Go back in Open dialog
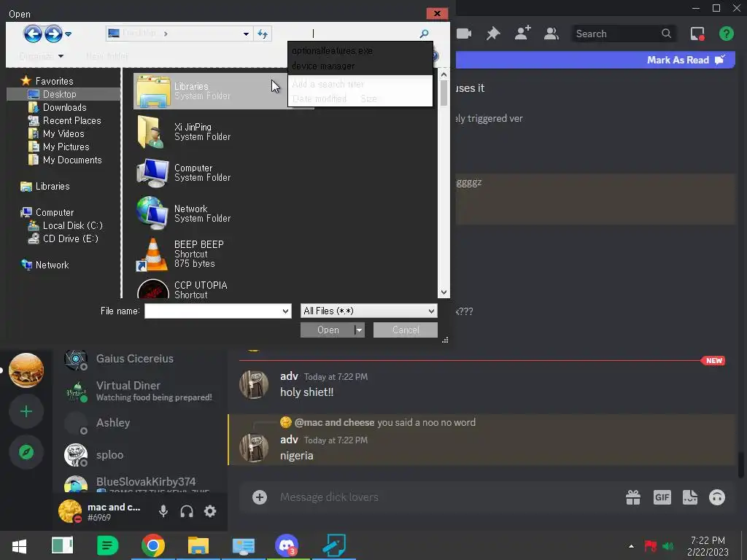The height and width of the screenshot is (560, 747). pos(33,34)
